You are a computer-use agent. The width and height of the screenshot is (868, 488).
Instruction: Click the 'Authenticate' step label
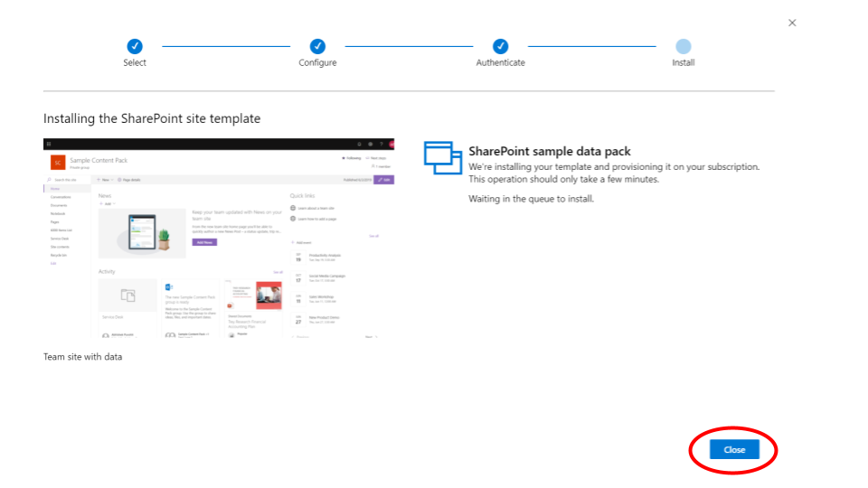pos(500,62)
